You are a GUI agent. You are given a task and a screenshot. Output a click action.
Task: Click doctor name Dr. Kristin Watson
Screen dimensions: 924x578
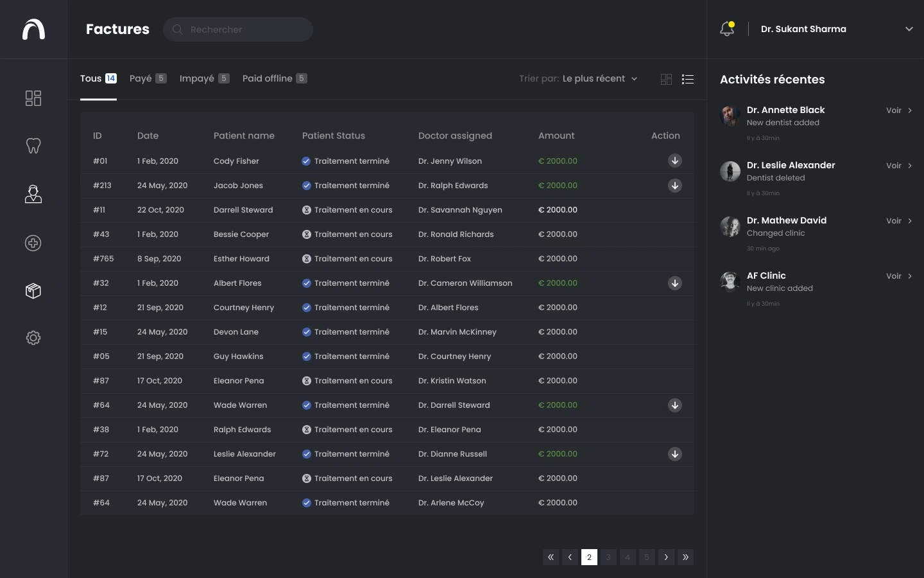(x=452, y=381)
